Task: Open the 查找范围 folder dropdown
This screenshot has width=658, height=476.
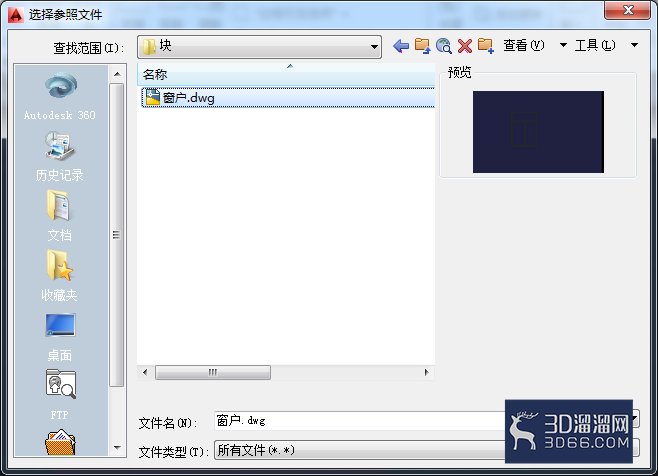Action: coord(259,47)
